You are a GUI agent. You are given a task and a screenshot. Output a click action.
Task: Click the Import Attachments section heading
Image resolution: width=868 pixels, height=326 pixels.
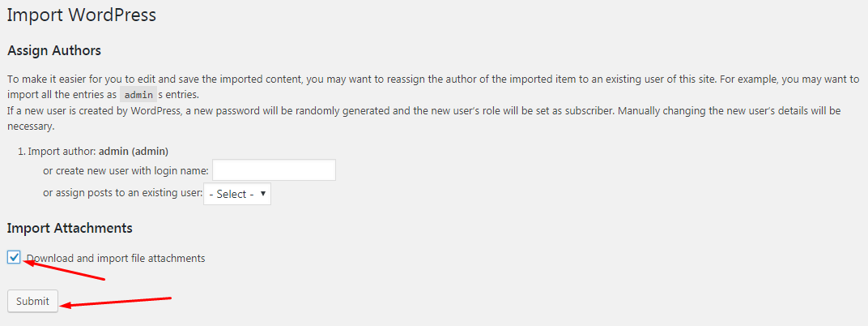click(70, 228)
